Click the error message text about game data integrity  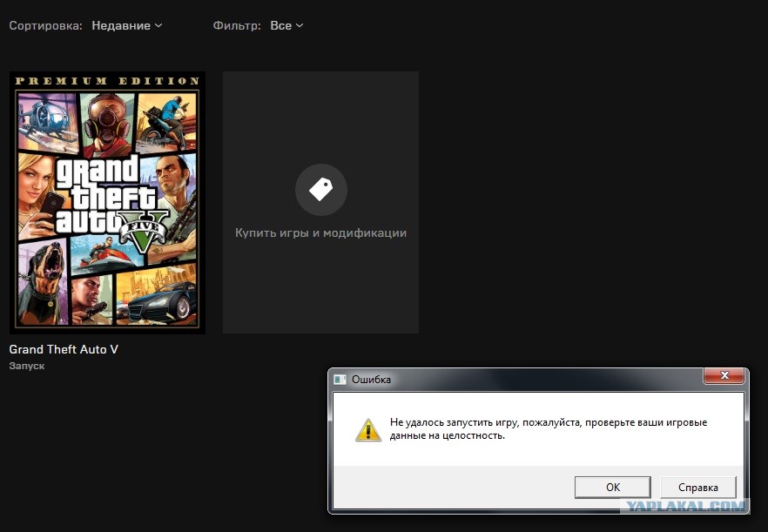549,428
